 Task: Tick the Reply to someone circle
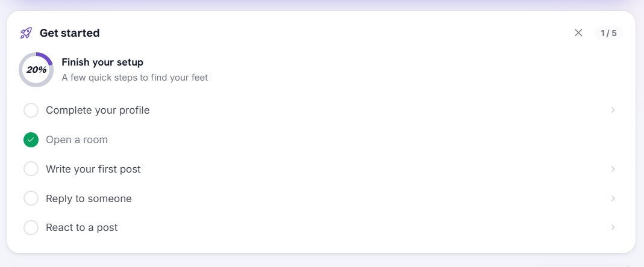coord(31,198)
